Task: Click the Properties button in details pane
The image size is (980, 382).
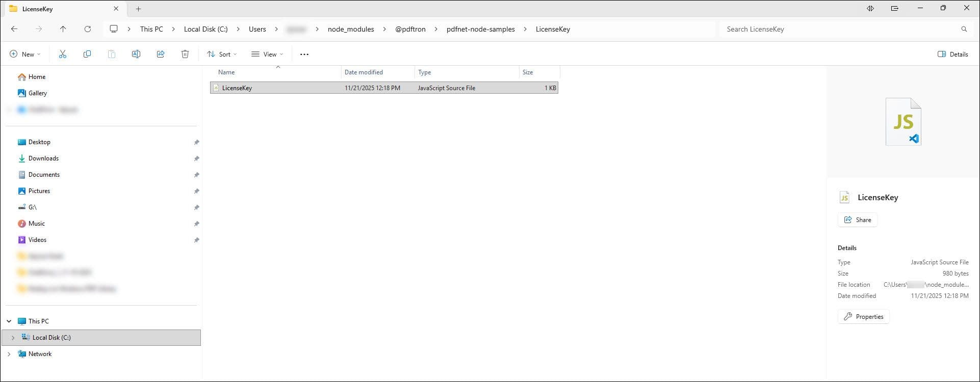Action: click(x=863, y=317)
